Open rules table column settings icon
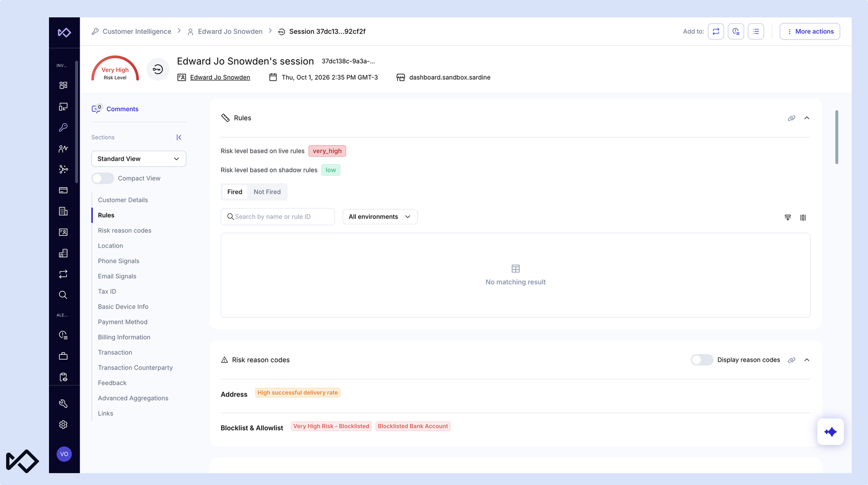 803,218
